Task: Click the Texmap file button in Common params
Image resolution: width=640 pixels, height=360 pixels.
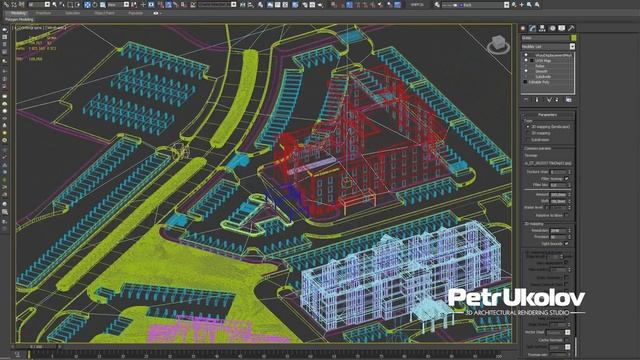Action: (x=548, y=163)
